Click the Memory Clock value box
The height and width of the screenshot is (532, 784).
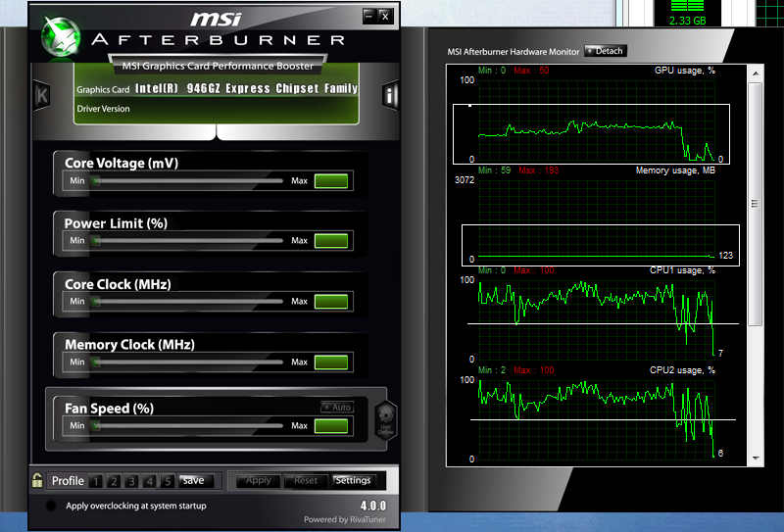coord(331,362)
